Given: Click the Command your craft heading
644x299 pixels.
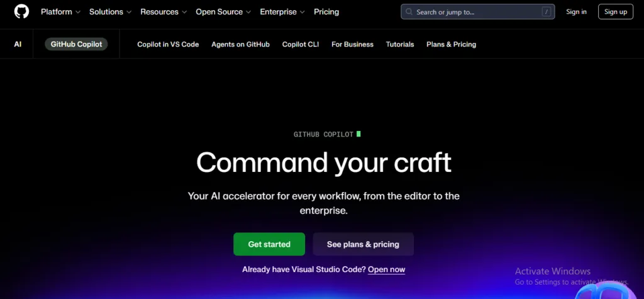Looking at the screenshot, I should [x=324, y=162].
